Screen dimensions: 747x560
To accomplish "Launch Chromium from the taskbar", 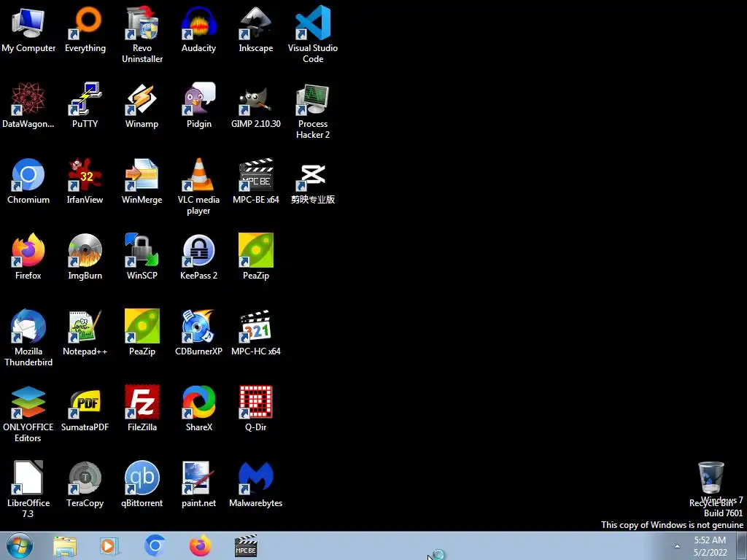I will tap(155, 545).
